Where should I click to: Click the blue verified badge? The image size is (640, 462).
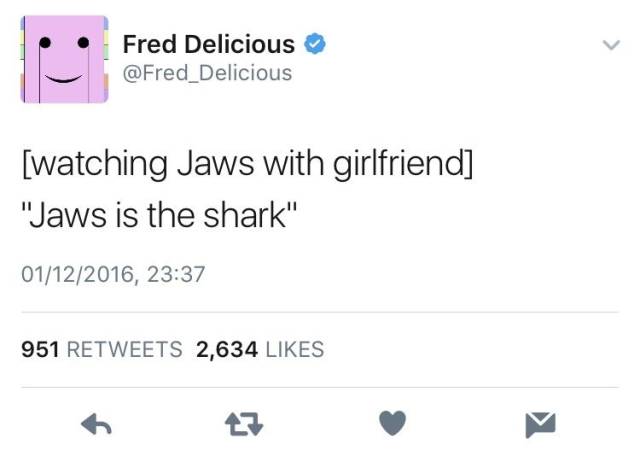point(312,44)
